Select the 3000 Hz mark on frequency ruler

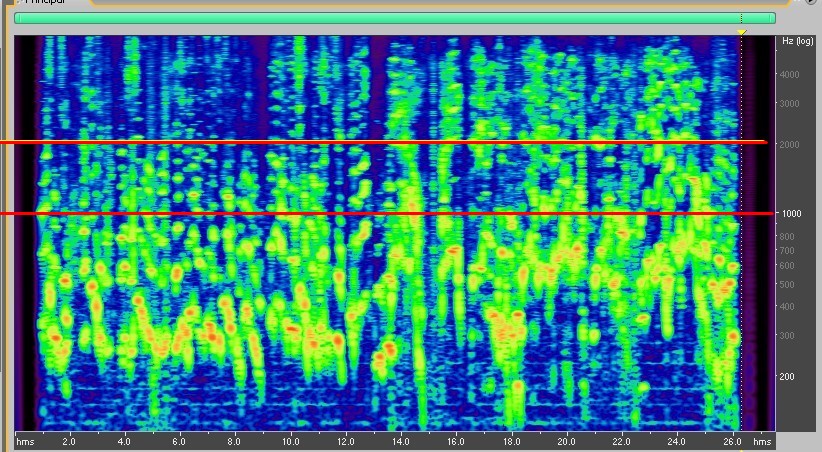[790, 104]
